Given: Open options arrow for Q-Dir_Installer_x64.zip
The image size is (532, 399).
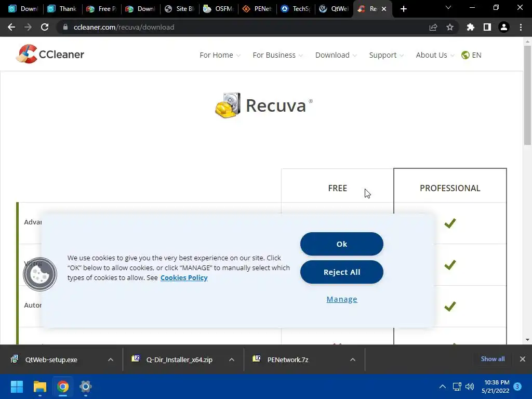Looking at the screenshot, I should click(x=232, y=360).
